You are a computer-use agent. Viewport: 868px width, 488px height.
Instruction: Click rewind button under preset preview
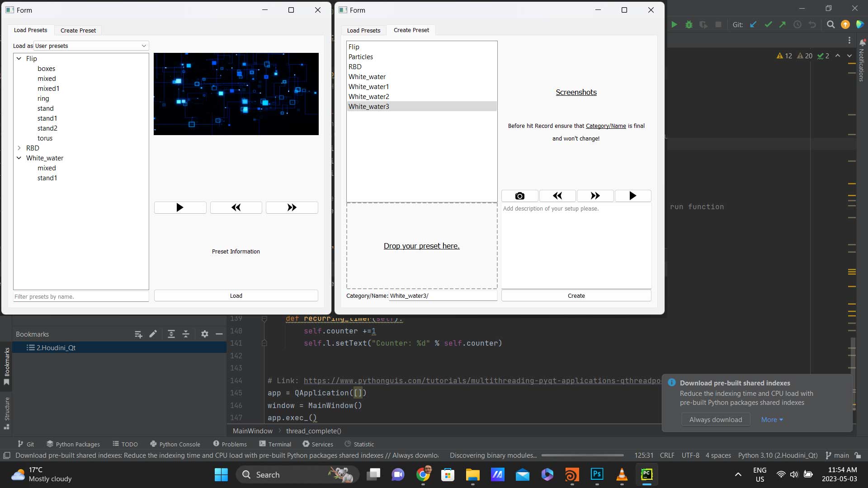pyautogui.click(x=236, y=207)
